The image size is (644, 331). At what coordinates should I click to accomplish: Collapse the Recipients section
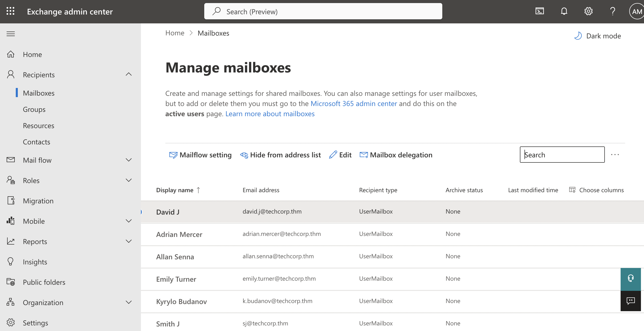tap(129, 74)
